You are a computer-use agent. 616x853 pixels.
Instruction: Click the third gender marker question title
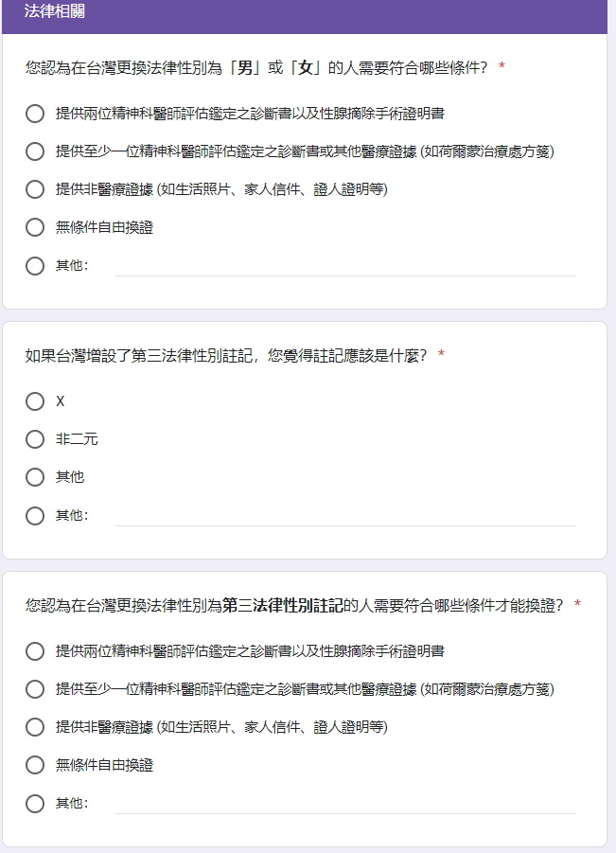tap(226, 355)
